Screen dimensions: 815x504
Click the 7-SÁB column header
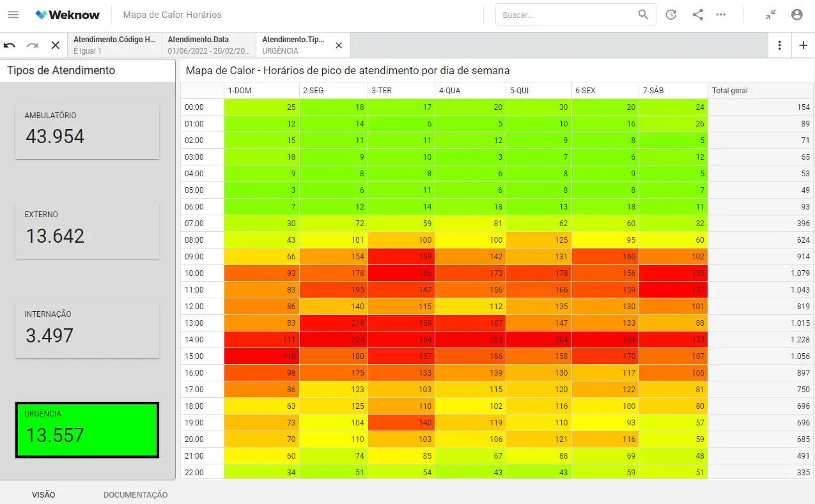(x=672, y=91)
